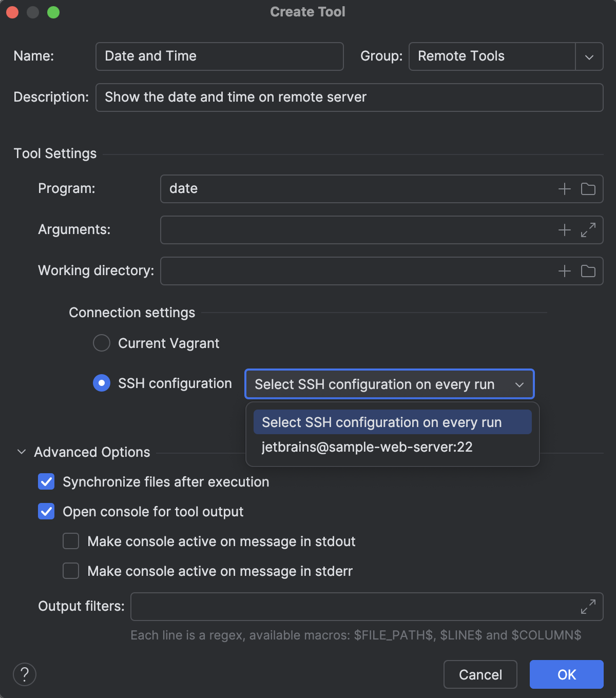Open the Group dropdown
Screen dimensions: 616x698
[589, 56]
